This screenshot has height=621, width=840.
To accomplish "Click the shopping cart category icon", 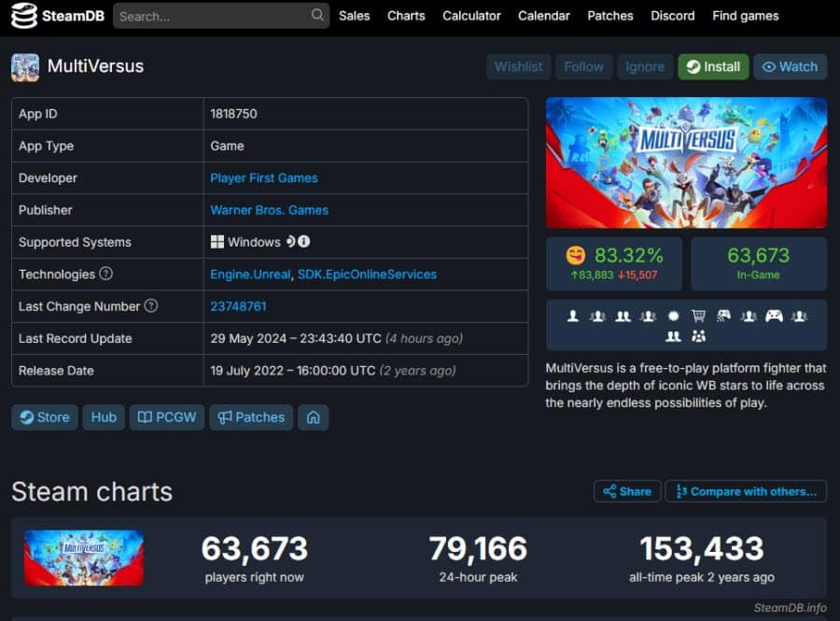I will coord(698,317).
